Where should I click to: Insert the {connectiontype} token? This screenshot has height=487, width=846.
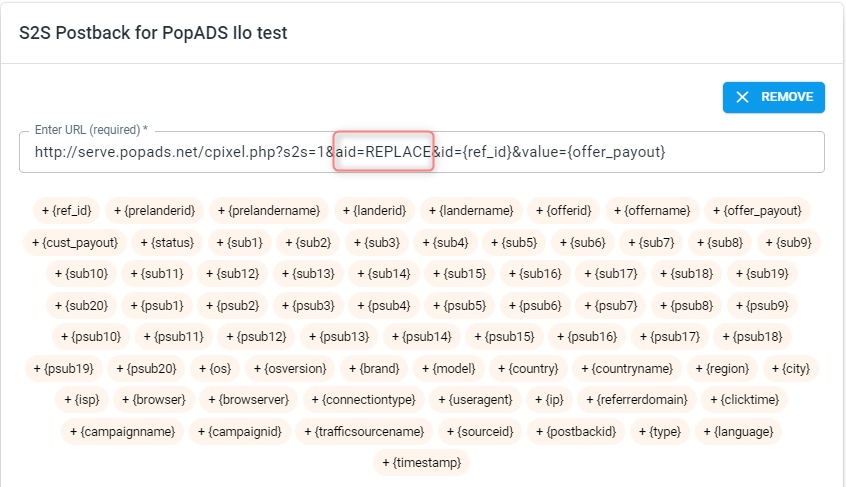point(364,400)
